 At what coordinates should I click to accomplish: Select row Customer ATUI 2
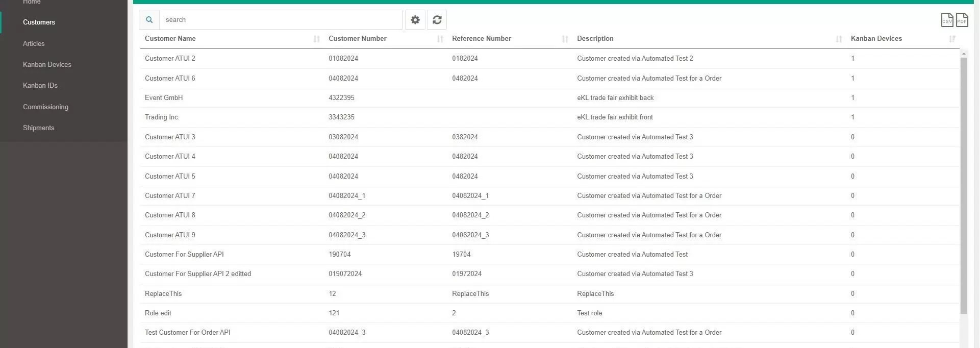[549, 59]
